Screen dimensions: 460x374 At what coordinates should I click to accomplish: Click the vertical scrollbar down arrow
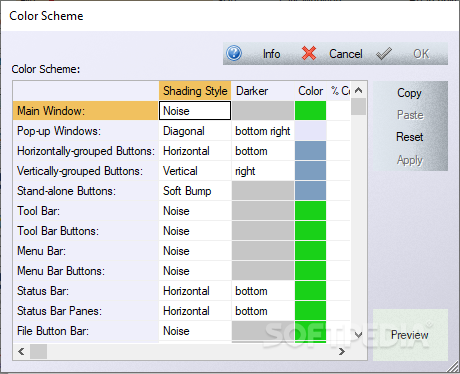point(359,334)
